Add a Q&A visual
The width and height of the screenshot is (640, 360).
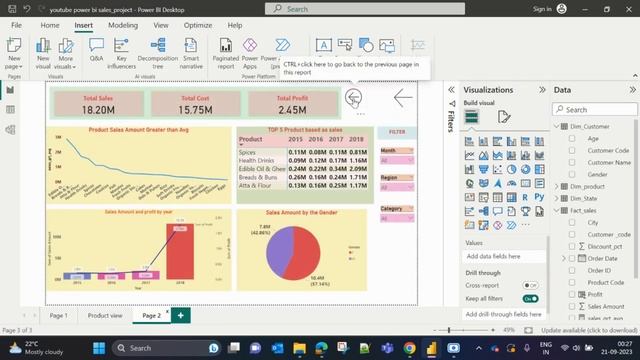[96, 50]
